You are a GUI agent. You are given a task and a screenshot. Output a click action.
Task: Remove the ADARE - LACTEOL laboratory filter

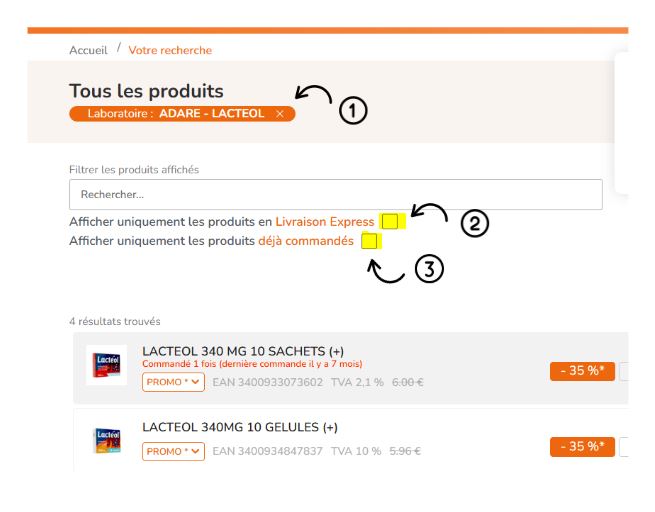(280, 114)
